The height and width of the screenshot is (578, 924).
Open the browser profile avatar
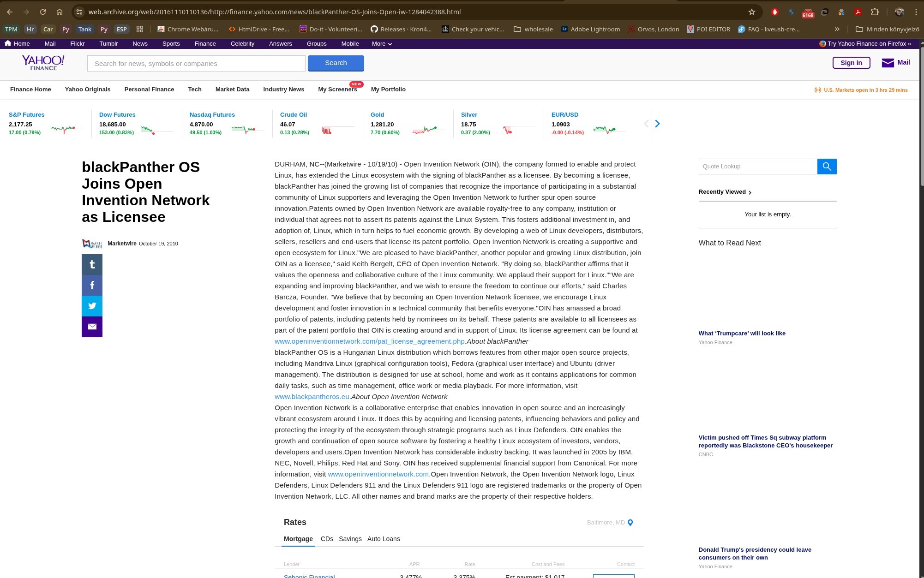pyautogui.click(x=899, y=12)
